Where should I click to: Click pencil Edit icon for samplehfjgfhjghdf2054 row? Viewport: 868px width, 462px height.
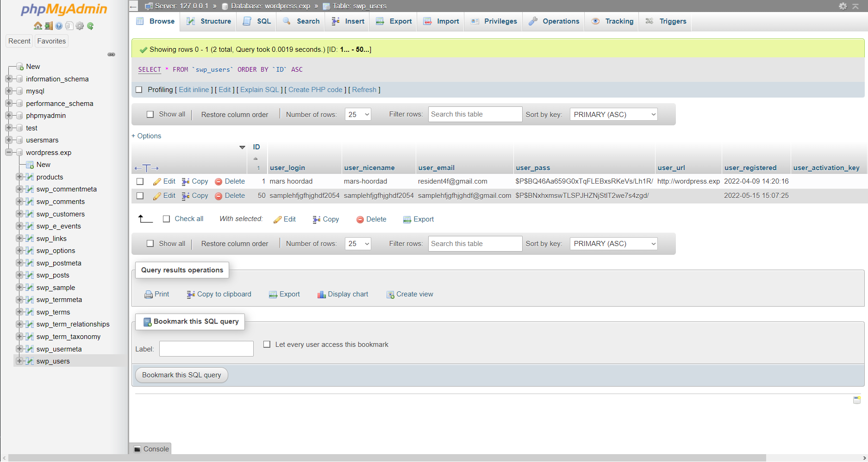157,196
